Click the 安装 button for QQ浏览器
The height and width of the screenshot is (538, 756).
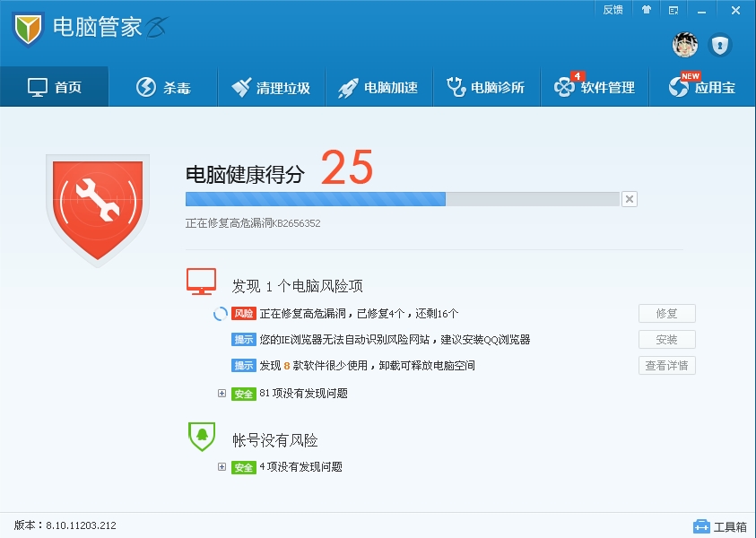click(667, 339)
